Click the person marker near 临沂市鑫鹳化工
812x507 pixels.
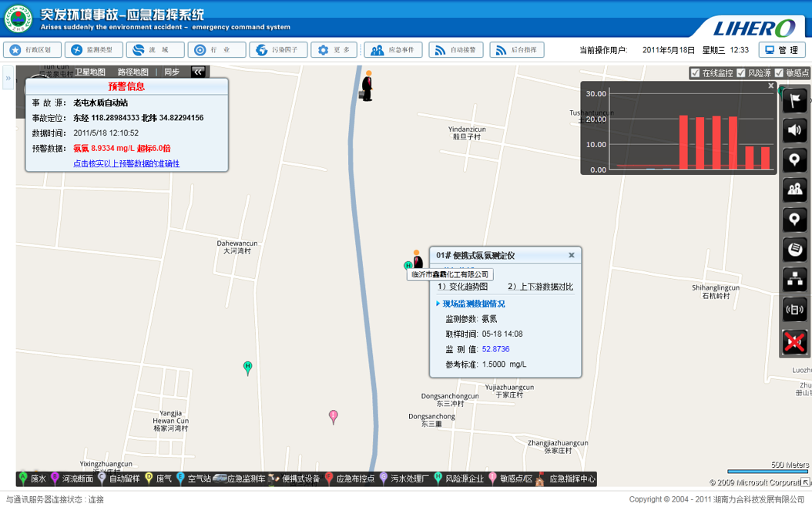click(417, 259)
